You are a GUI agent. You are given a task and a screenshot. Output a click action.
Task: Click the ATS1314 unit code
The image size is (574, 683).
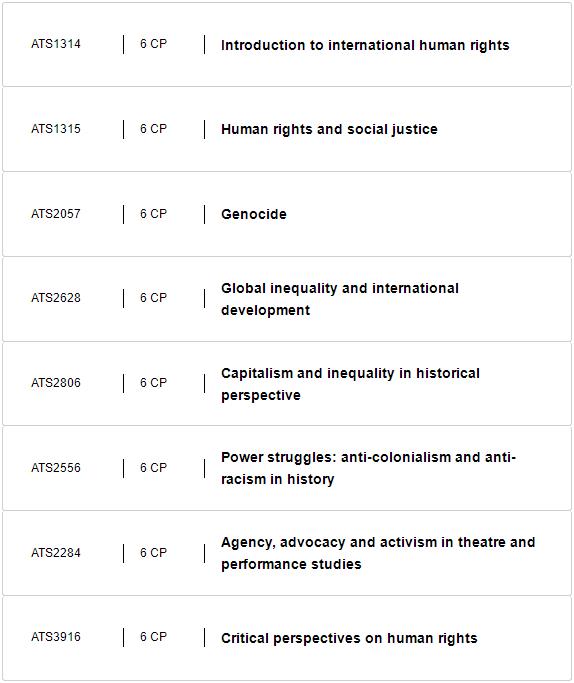tap(56, 44)
